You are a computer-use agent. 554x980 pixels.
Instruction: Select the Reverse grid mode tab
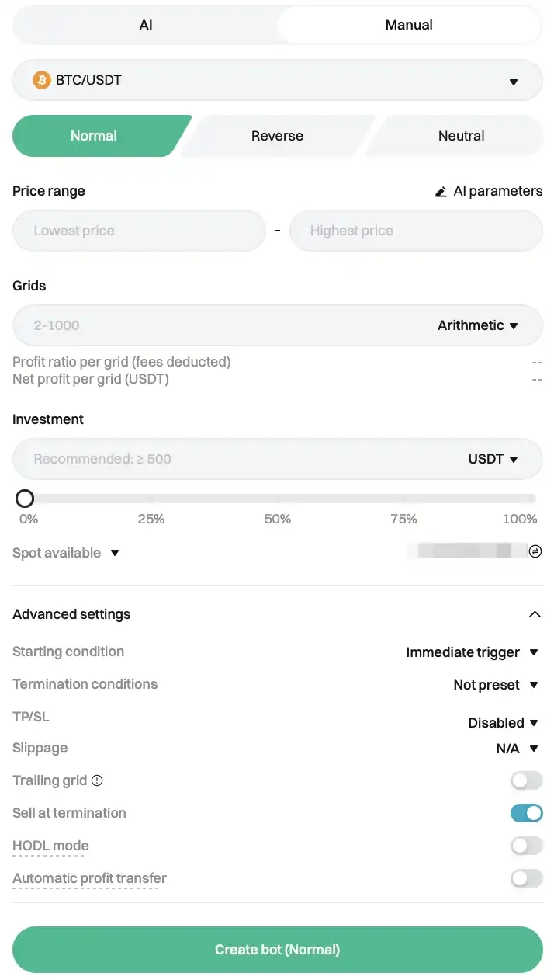click(277, 136)
